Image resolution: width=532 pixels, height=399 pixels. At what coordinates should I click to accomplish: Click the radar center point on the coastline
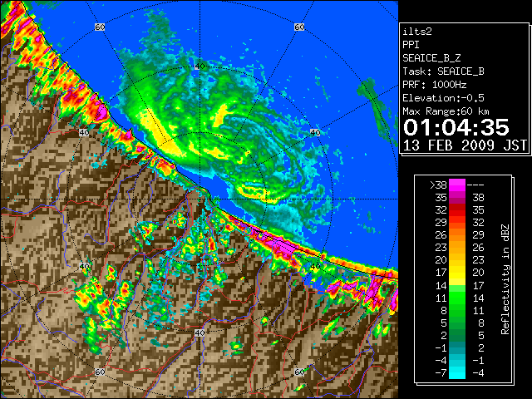click(x=199, y=199)
